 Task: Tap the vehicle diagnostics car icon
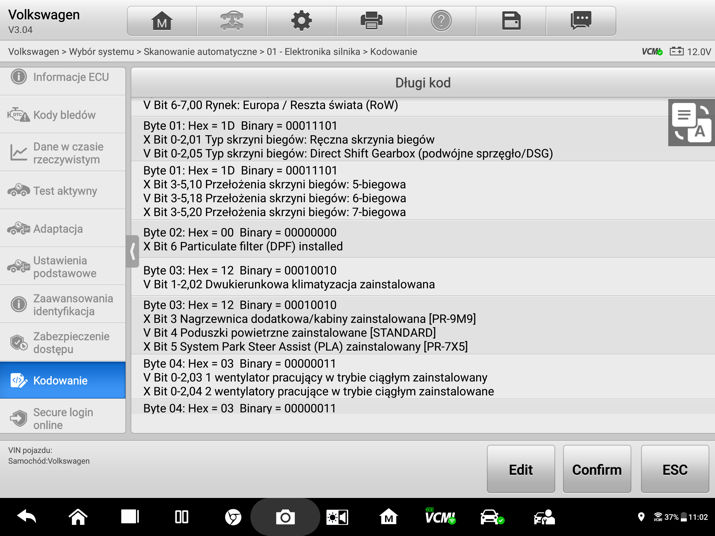coord(492,517)
